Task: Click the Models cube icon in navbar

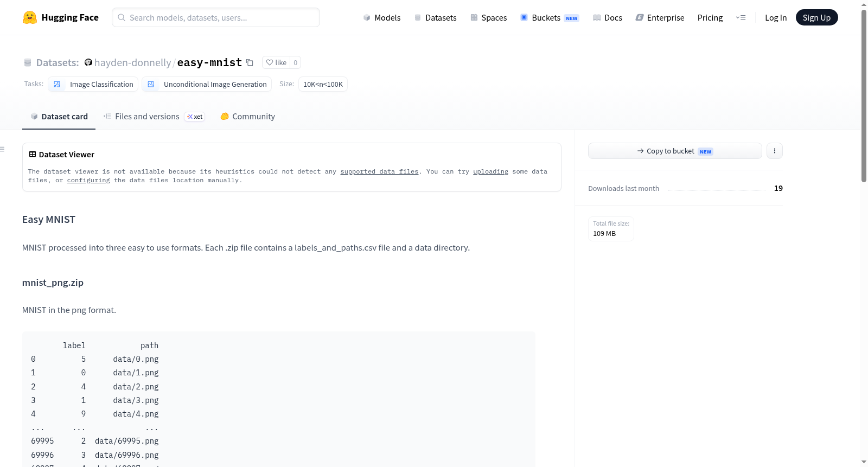Action: (367, 17)
